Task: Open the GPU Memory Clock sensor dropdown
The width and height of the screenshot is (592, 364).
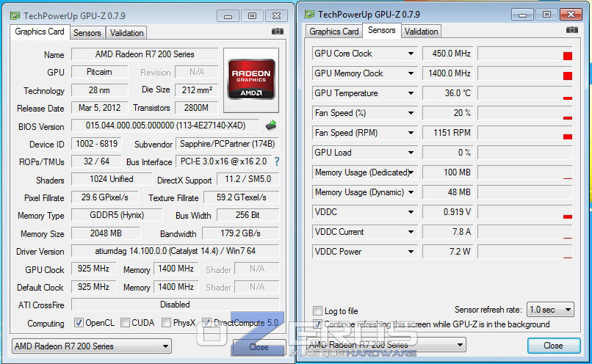Action: (x=411, y=73)
